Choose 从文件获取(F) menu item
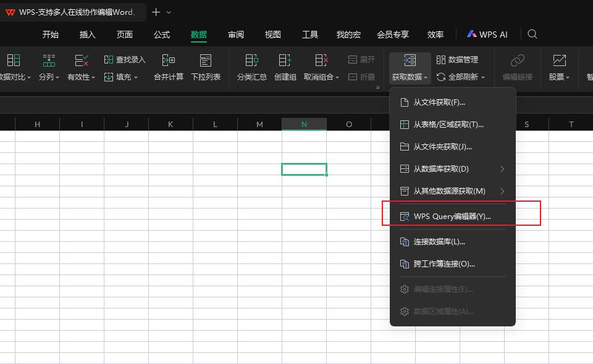Viewport: 593px width, 364px height. (x=453, y=102)
